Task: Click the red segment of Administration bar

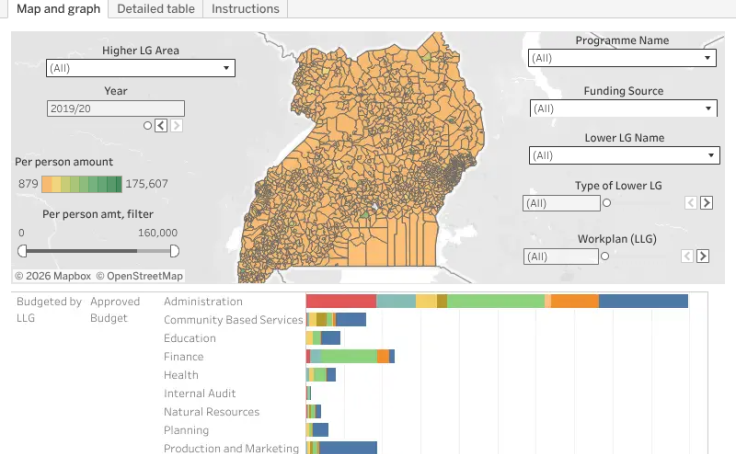Action: pyautogui.click(x=341, y=301)
